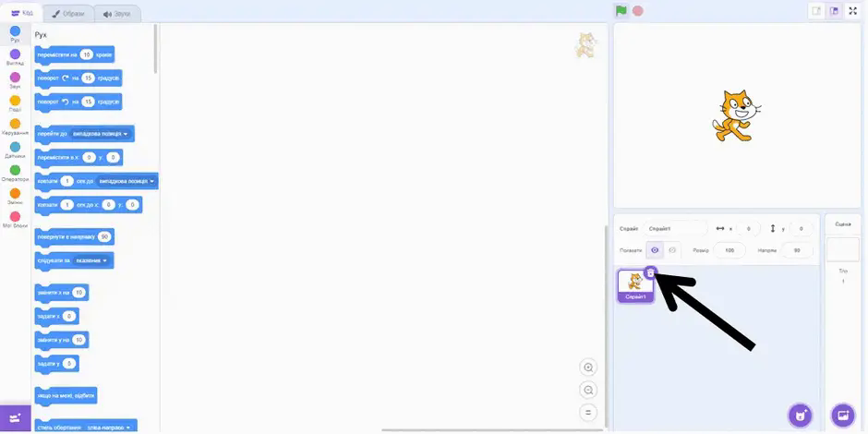The width and height of the screenshot is (868, 434).
Task: Select the Рух motion category
Action: click(15, 34)
